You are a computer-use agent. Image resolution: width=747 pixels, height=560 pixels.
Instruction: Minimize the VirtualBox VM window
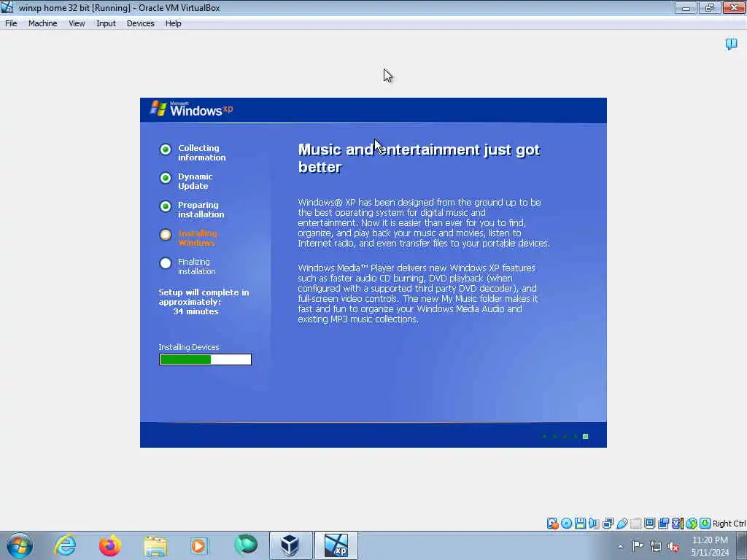pos(686,7)
